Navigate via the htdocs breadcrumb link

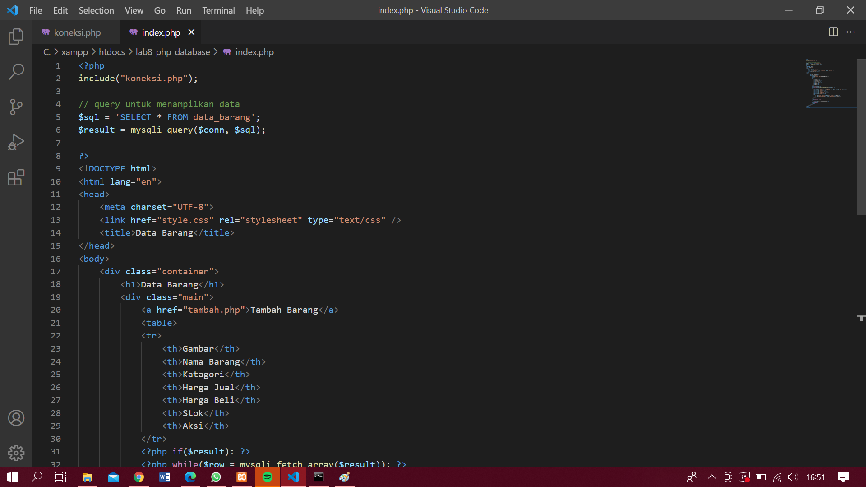click(x=111, y=51)
